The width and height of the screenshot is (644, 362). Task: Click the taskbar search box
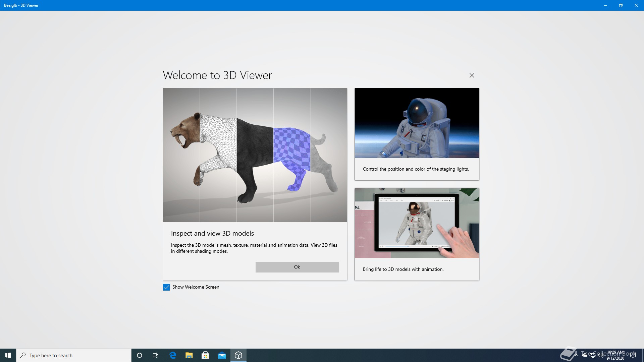coord(74,355)
